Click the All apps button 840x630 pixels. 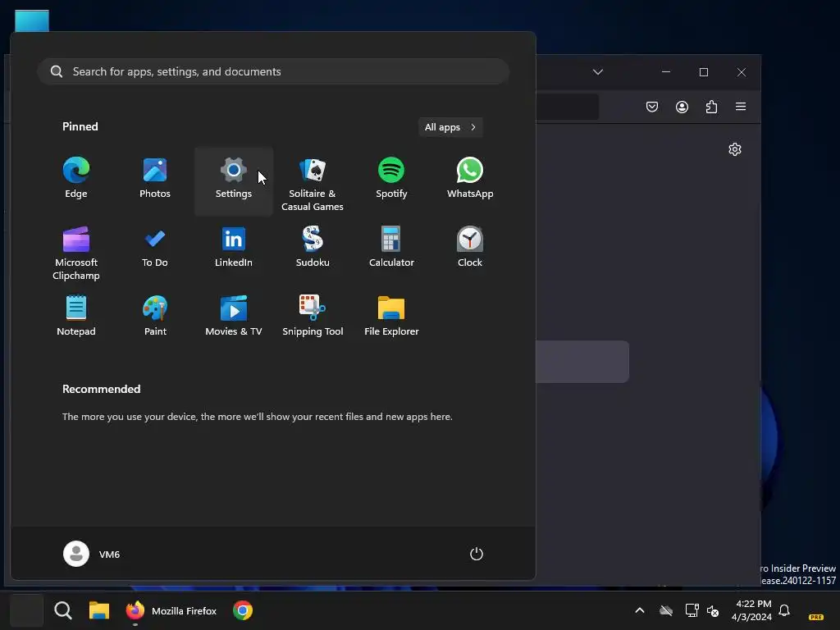click(450, 127)
